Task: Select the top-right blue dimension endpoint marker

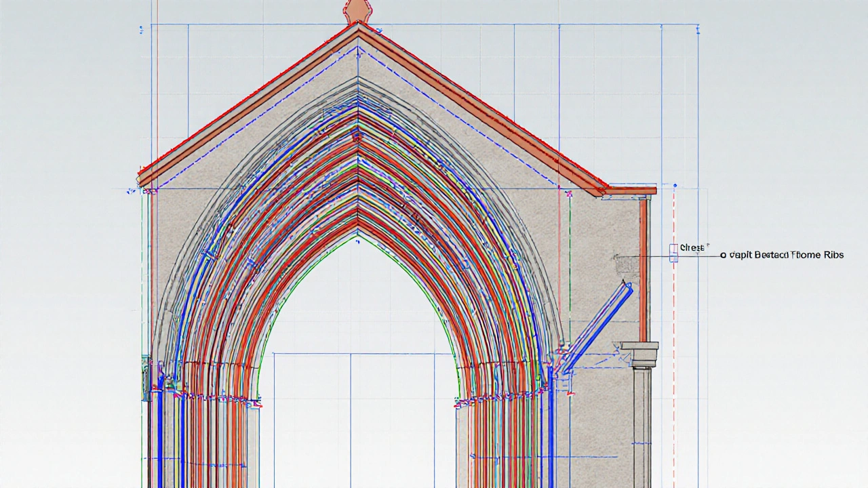Action: [698, 28]
